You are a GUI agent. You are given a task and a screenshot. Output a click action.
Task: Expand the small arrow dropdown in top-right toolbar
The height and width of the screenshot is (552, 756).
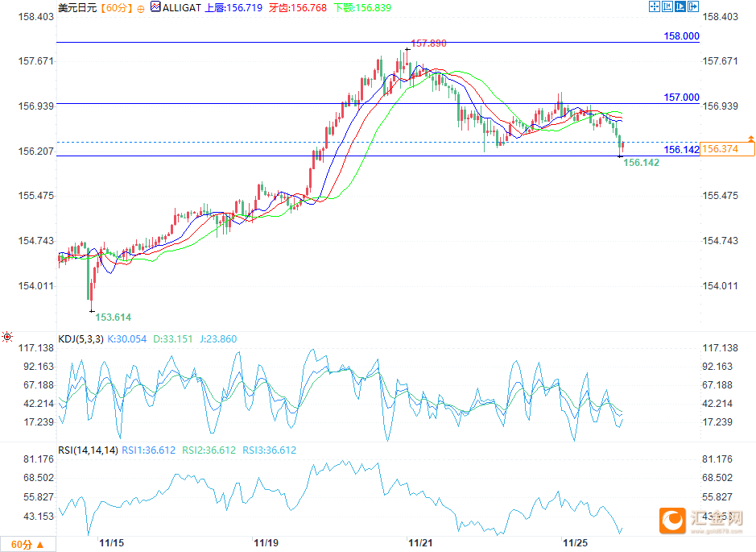point(692,6)
